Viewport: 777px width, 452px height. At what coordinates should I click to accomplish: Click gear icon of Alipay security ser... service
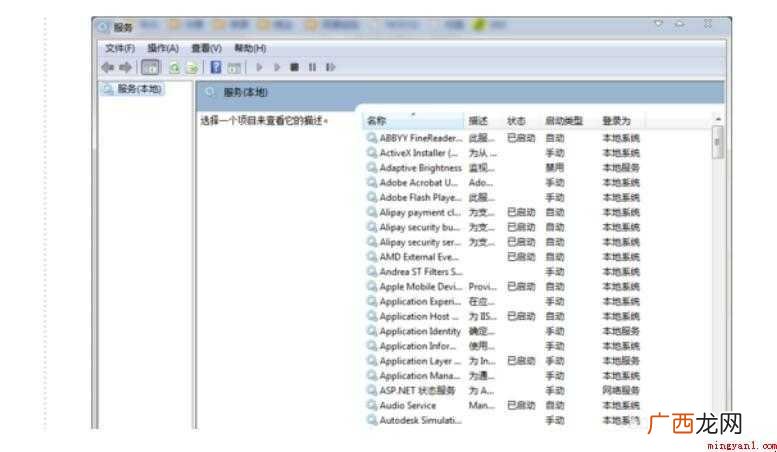(x=372, y=242)
